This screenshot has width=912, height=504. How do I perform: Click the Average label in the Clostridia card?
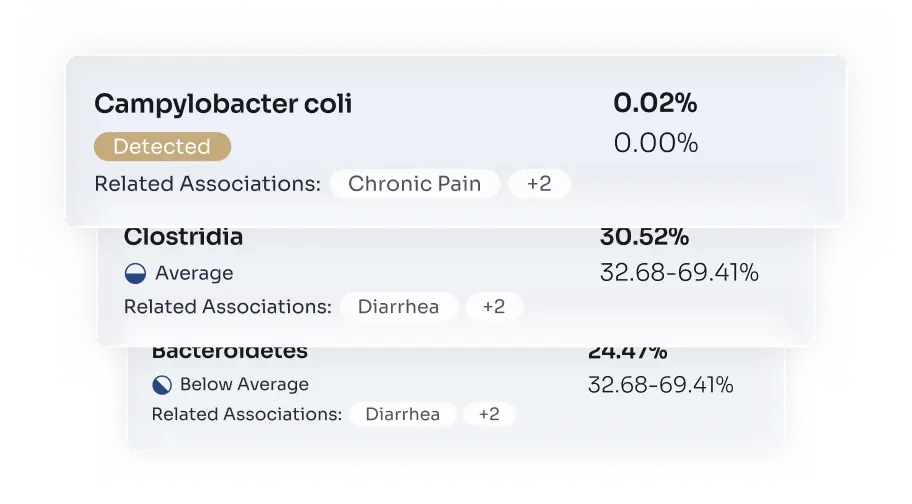194,273
